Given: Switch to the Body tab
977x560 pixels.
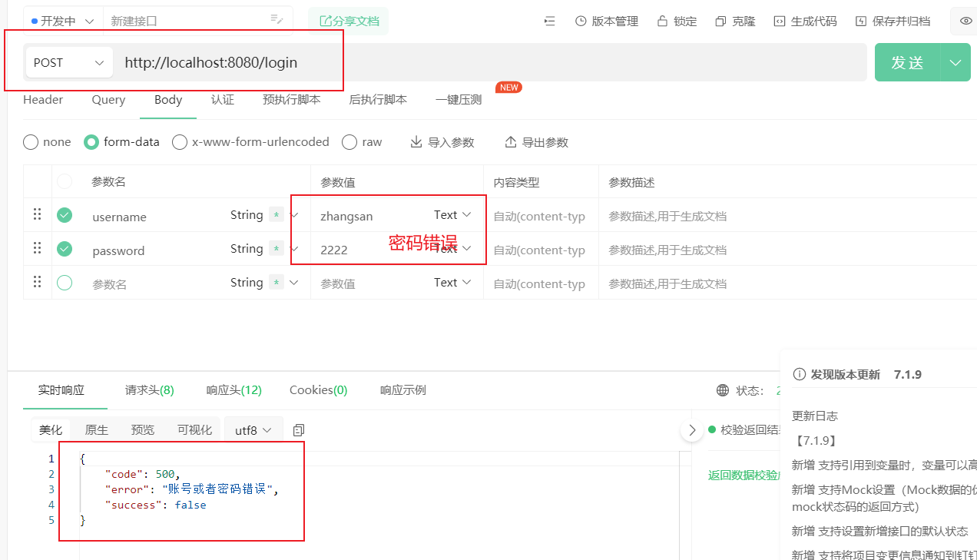Looking at the screenshot, I should pos(168,100).
